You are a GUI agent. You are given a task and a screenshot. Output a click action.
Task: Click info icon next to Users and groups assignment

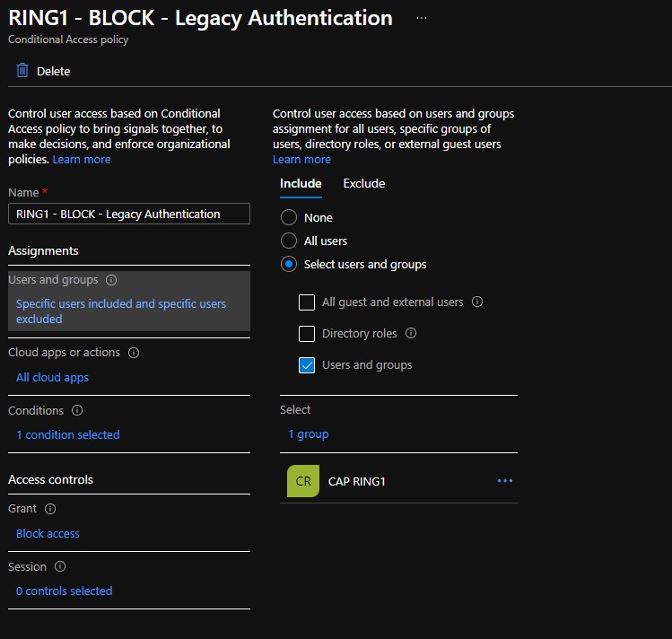pyautogui.click(x=110, y=280)
